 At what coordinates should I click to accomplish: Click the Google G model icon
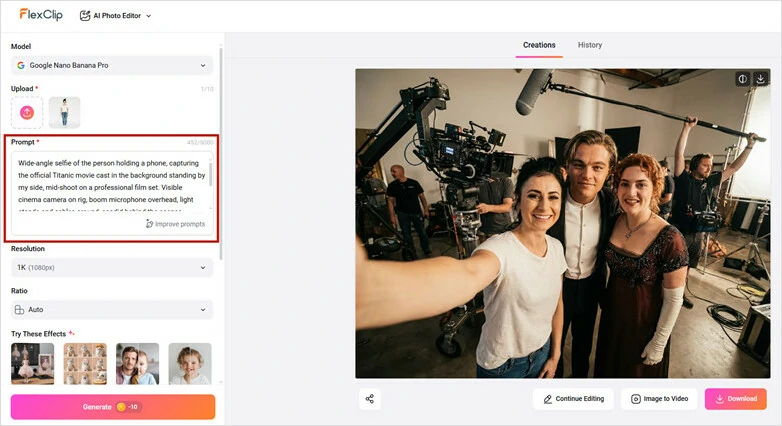[21, 65]
